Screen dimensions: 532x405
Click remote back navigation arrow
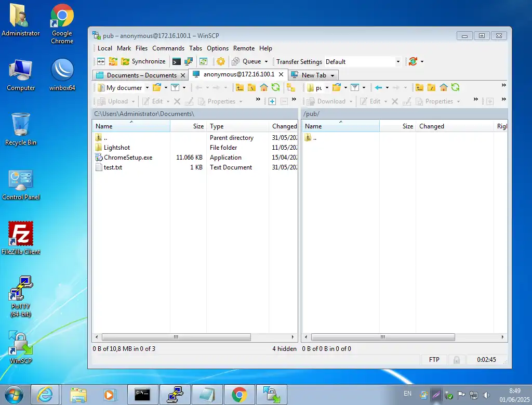[x=379, y=87]
